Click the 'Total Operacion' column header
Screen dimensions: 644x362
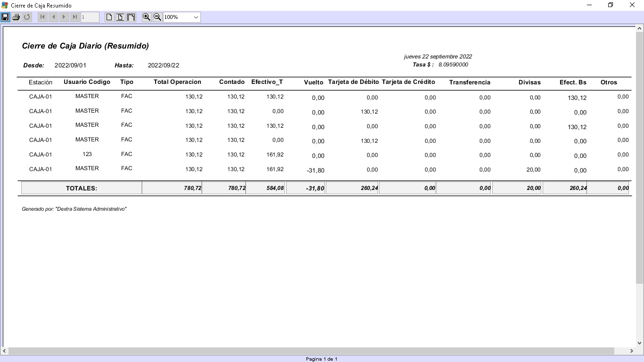177,82
